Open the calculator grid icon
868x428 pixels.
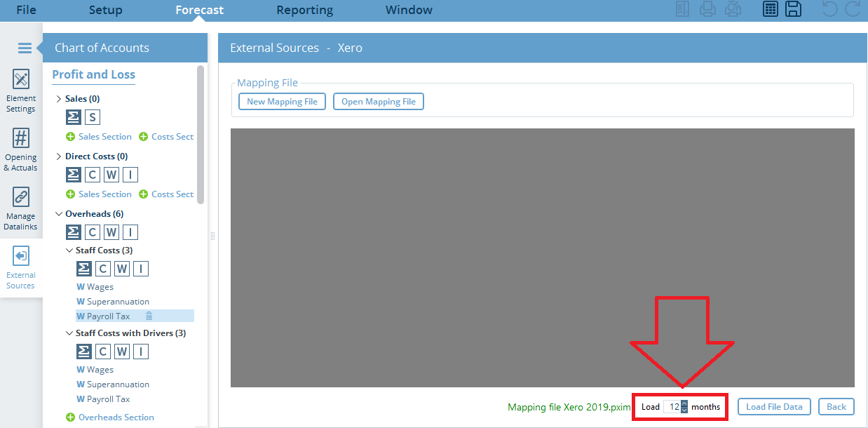[x=770, y=10]
